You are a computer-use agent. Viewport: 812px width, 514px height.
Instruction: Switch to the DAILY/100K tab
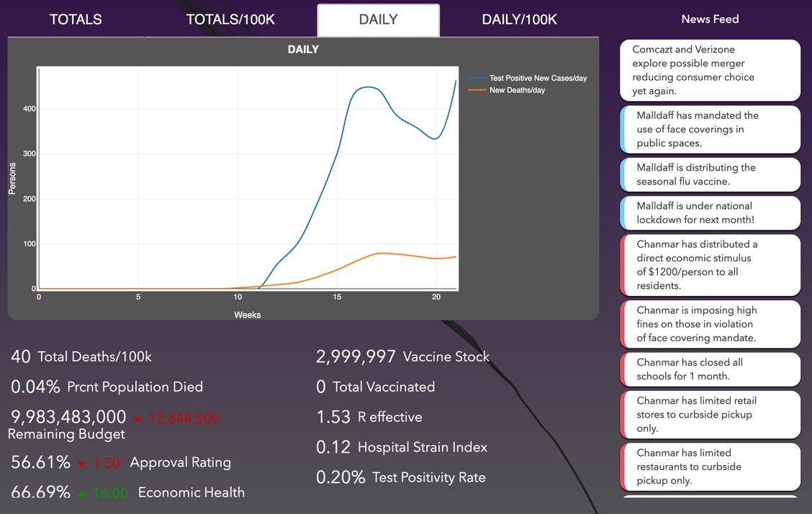[x=520, y=19]
